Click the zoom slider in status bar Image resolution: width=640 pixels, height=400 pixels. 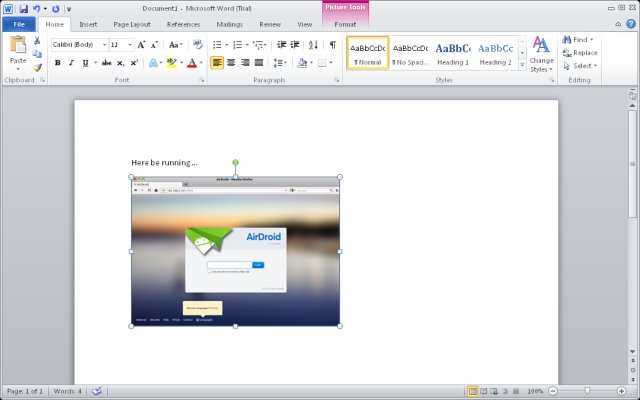pyautogui.click(x=586, y=390)
